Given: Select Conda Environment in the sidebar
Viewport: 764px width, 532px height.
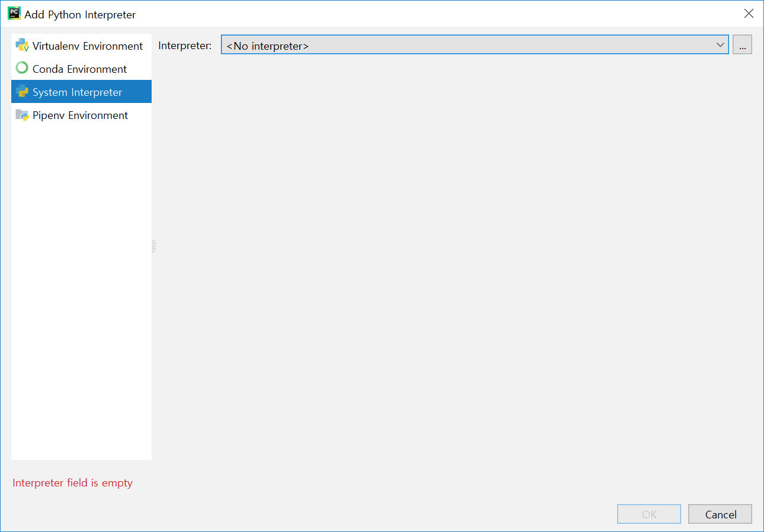Looking at the screenshot, I should pos(81,69).
